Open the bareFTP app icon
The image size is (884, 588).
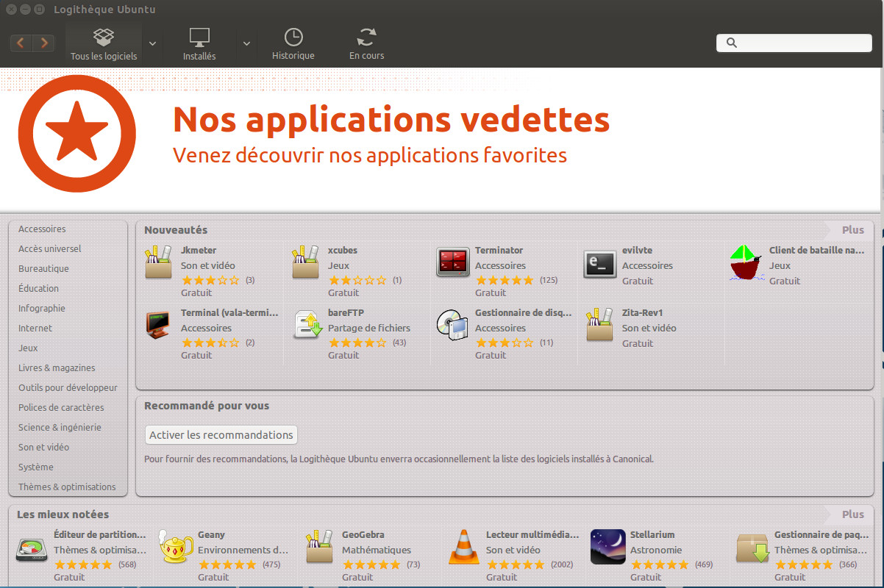[x=307, y=325]
